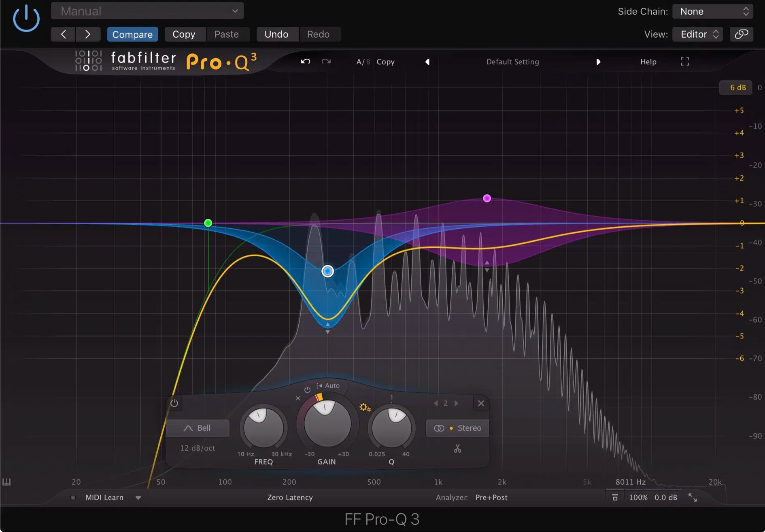Delete the selected band with X

pos(481,403)
